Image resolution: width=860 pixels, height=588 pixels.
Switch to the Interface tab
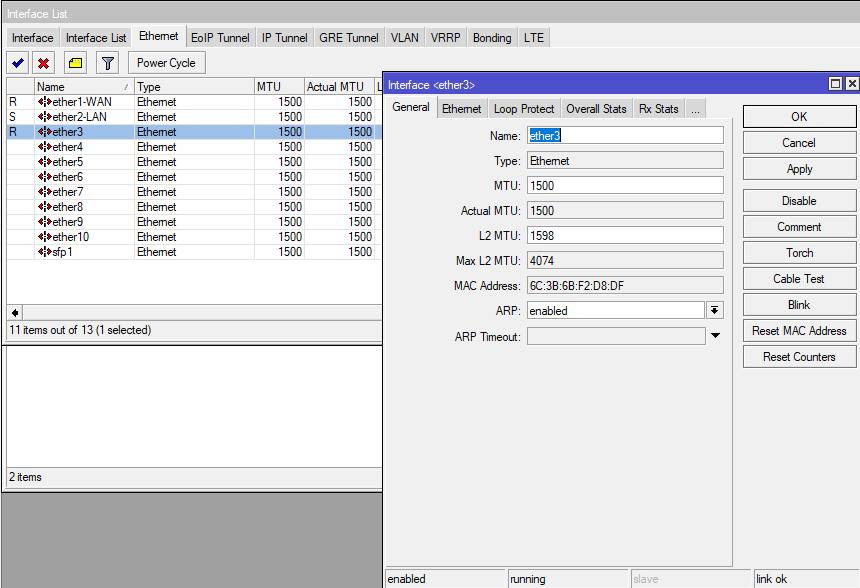32,38
